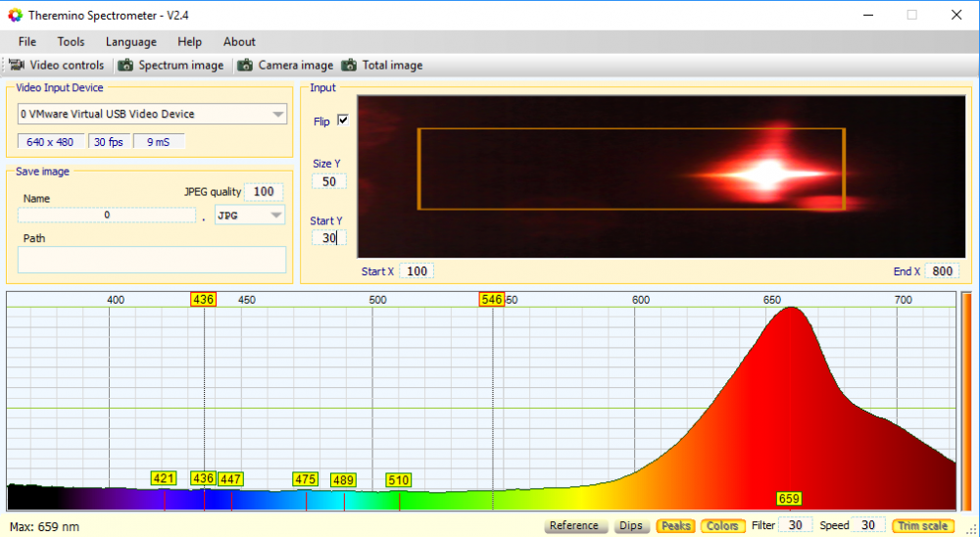Click the 700 tick label on the wavelength scale

904,300
